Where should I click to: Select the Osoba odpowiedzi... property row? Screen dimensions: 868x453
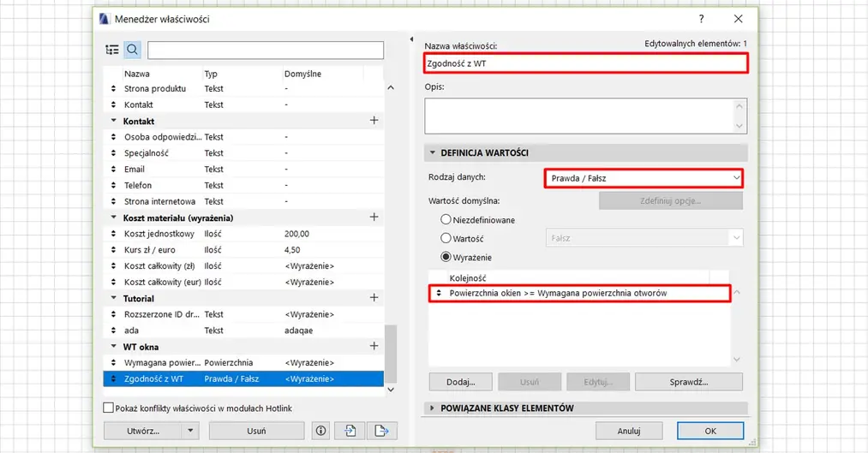pyautogui.click(x=243, y=137)
